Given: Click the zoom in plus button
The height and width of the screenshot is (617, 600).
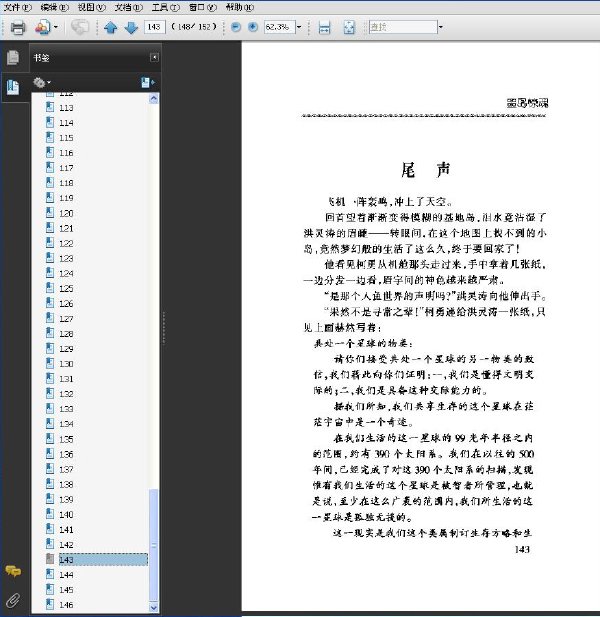Looking at the screenshot, I should tap(253, 27).
